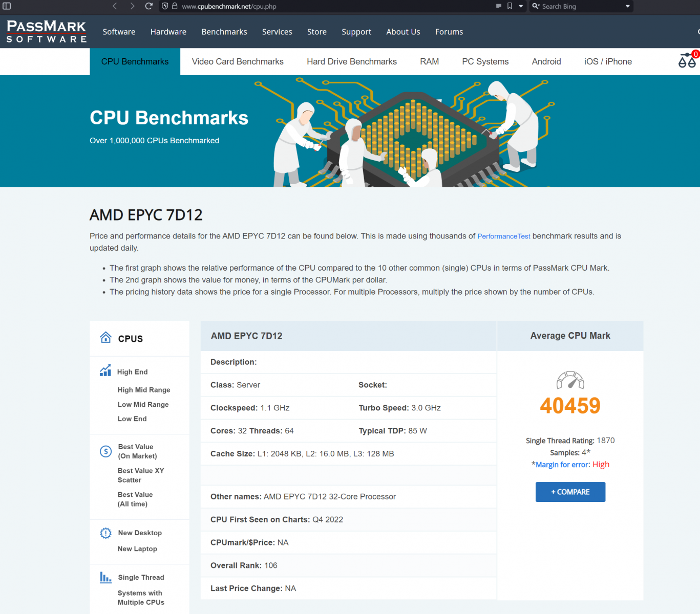Switch to Hard Drive Benchmarks tab

point(352,61)
